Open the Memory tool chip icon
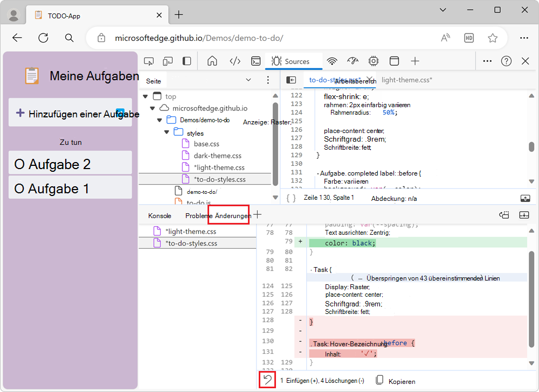This screenshot has height=392, width=539. [x=374, y=61]
